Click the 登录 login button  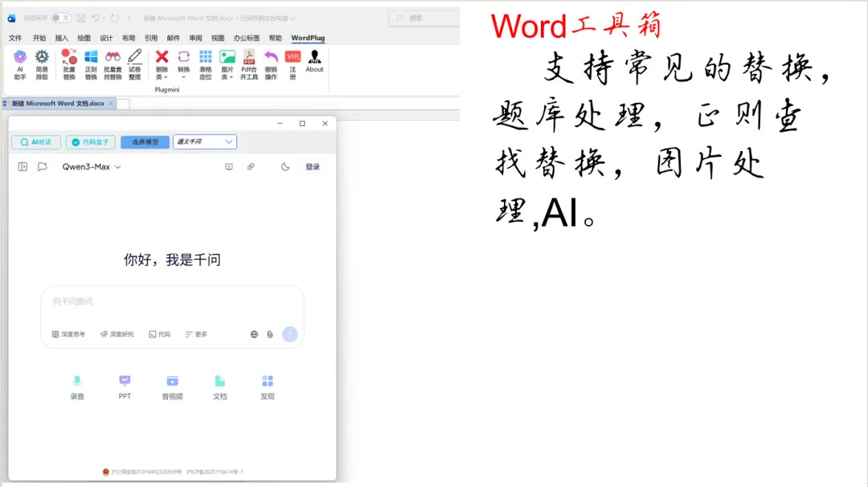point(313,166)
